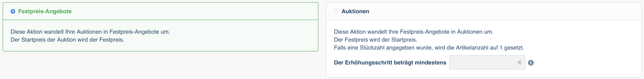Click the Auktionen heading text
This screenshot has height=79, width=644.
point(355,11)
